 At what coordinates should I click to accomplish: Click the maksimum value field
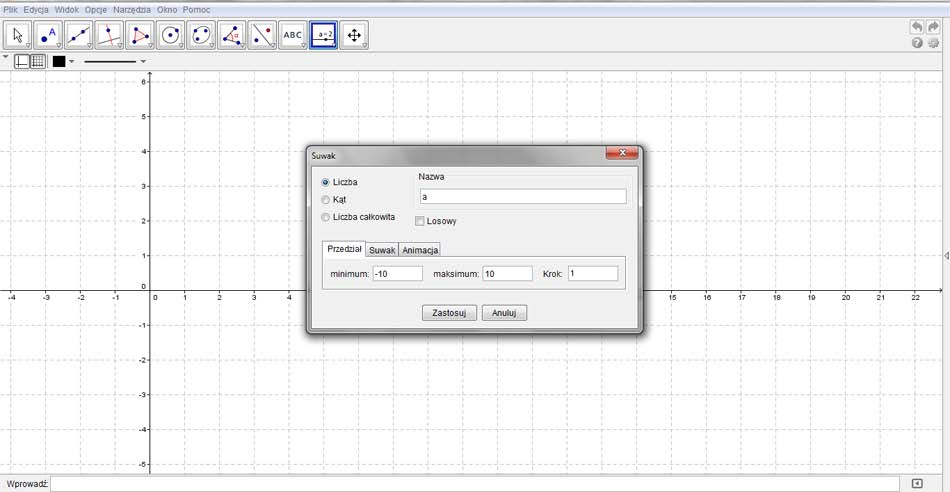coord(508,274)
